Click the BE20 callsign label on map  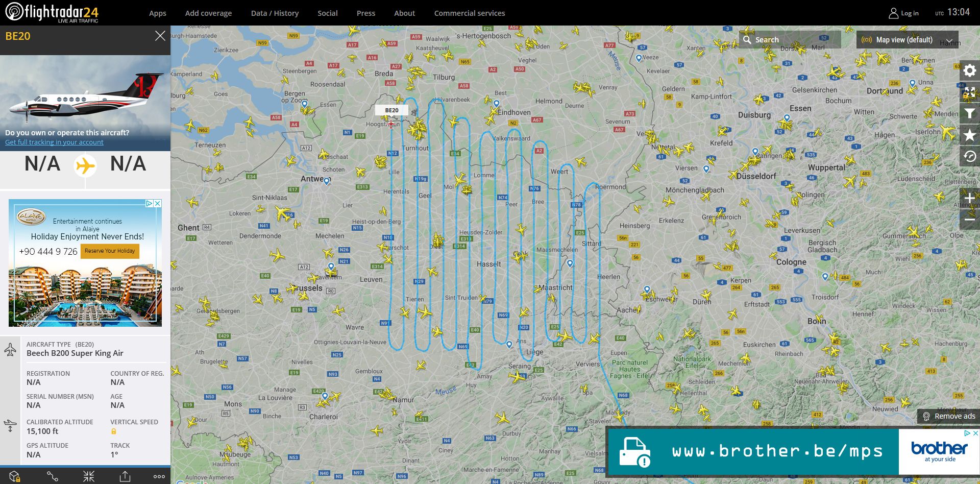coord(392,110)
